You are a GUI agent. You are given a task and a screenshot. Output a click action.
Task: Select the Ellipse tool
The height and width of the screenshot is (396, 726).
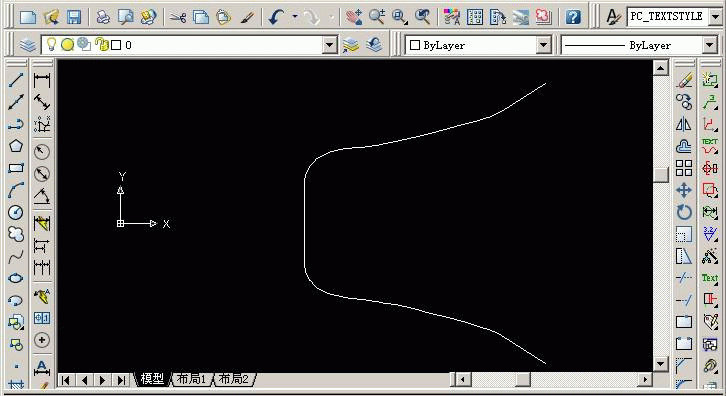tap(16, 278)
